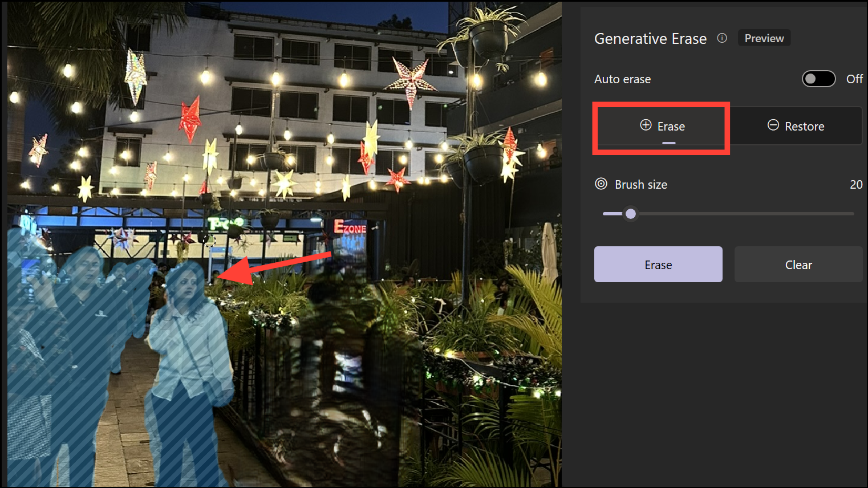This screenshot has height=488, width=868.
Task: Click the Brush size target icon
Action: [x=601, y=184]
